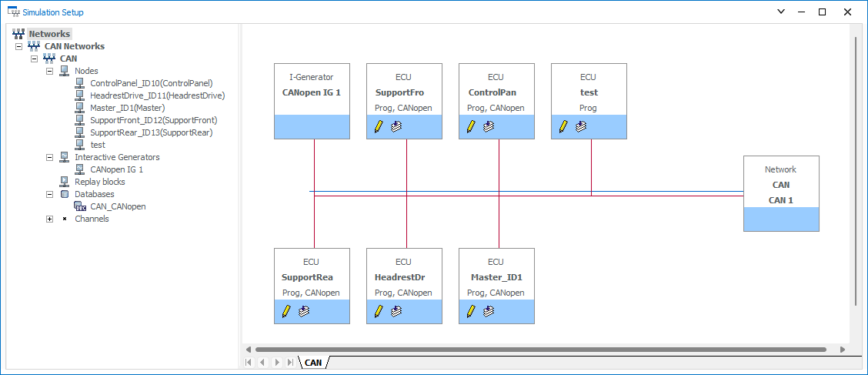Image resolution: width=868 pixels, height=375 pixels.
Task: Select the Channels tree item label
Action: click(92, 219)
